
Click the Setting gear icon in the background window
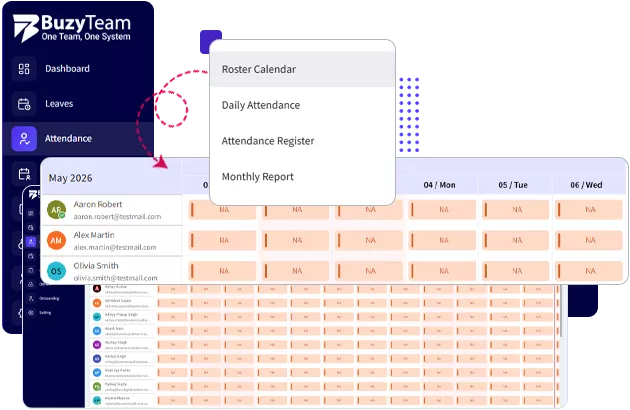[x=31, y=312]
